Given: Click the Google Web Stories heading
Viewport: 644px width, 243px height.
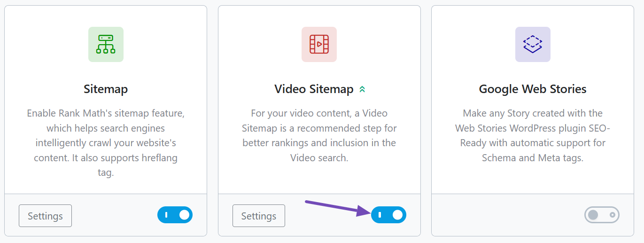Looking at the screenshot, I should 533,89.
